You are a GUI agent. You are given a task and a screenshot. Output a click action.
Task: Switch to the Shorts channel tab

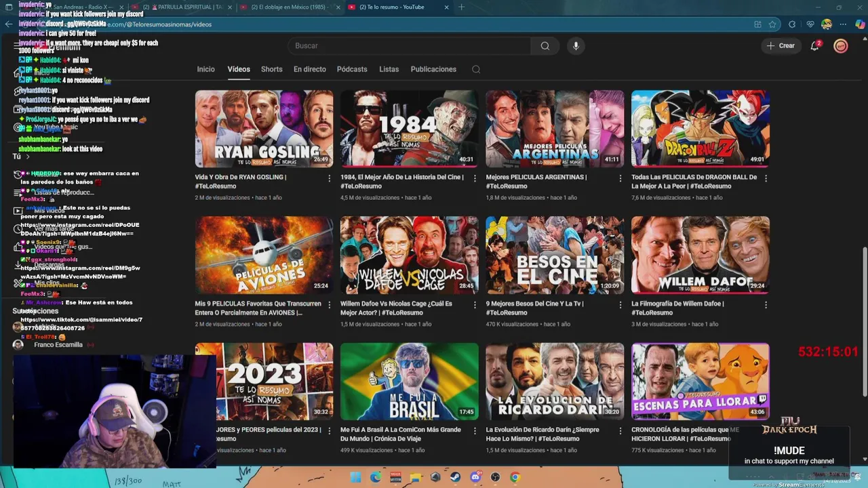271,69
